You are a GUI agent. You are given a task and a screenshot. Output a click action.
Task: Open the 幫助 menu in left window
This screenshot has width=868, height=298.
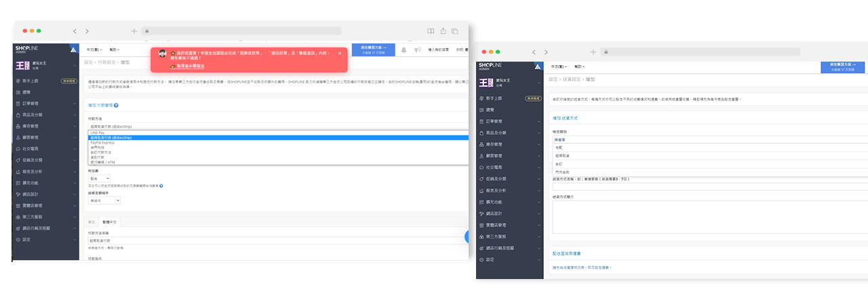point(115,50)
